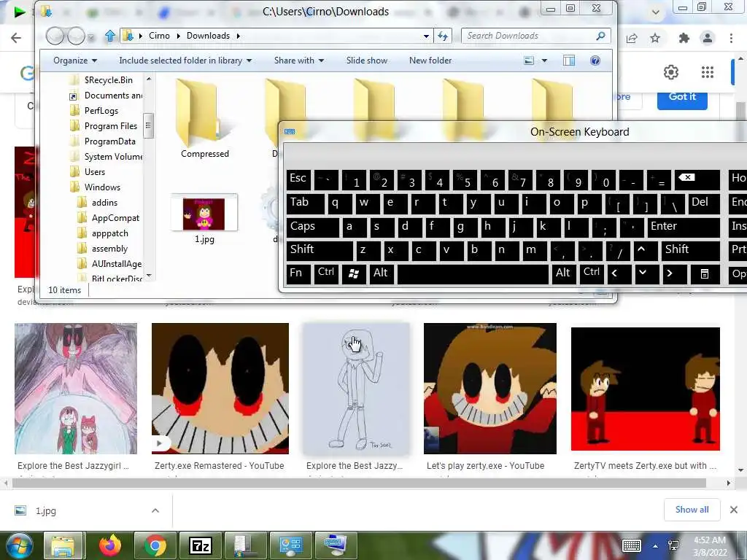Select the AppCompat folder in tree
The width and height of the screenshot is (747, 560).
tap(115, 218)
